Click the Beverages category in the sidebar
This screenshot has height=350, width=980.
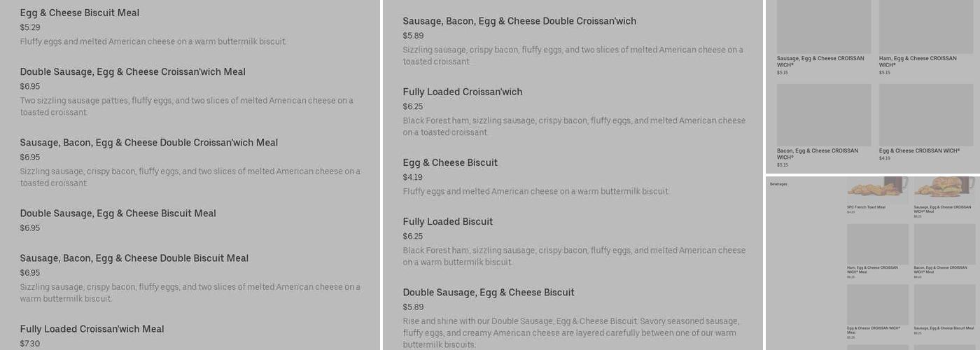(778, 184)
